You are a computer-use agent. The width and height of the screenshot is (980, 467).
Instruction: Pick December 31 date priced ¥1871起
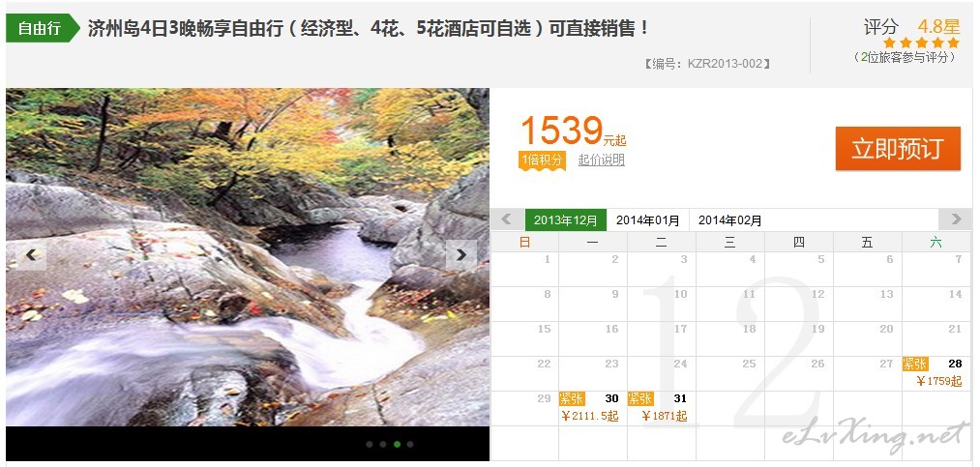pos(662,408)
